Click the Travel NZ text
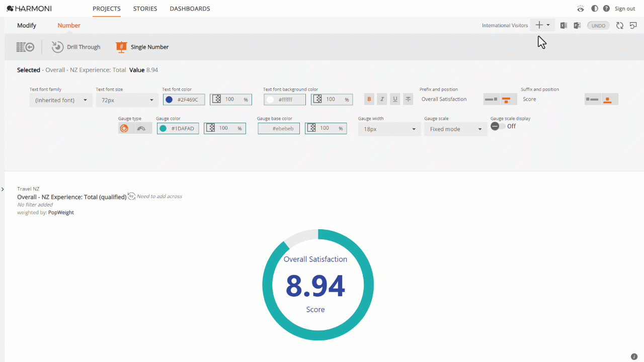The image size is (644, 362). (28, 189)
